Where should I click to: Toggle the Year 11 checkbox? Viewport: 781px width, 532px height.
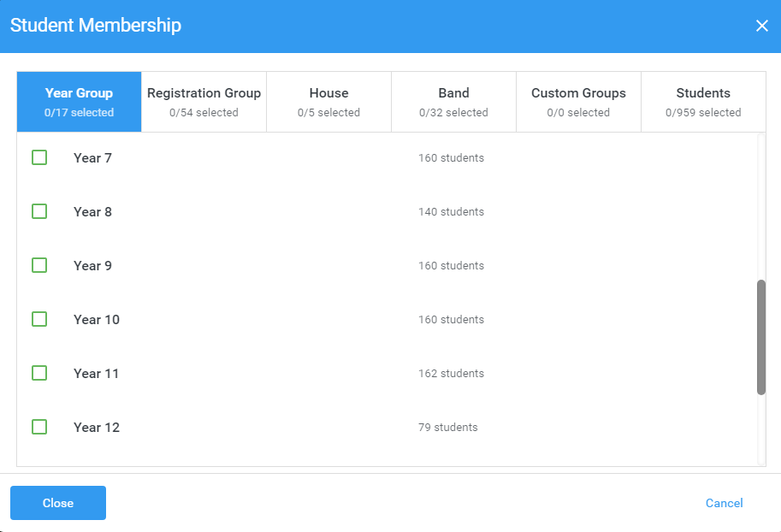click(39, 373)
